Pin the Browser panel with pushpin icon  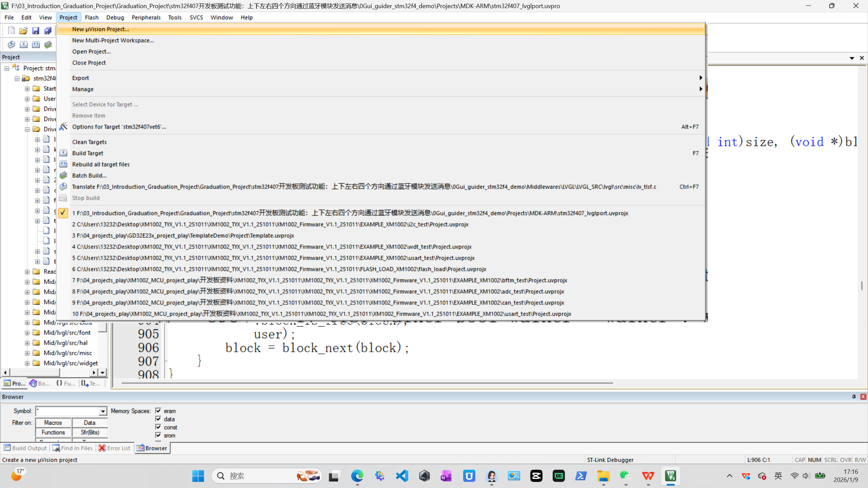tap(854, 396)
